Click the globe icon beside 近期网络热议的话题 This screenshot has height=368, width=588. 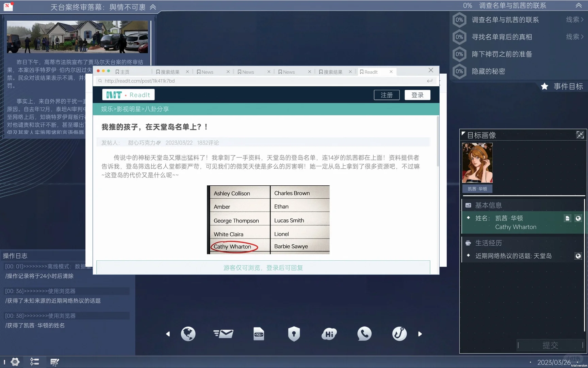578,256
